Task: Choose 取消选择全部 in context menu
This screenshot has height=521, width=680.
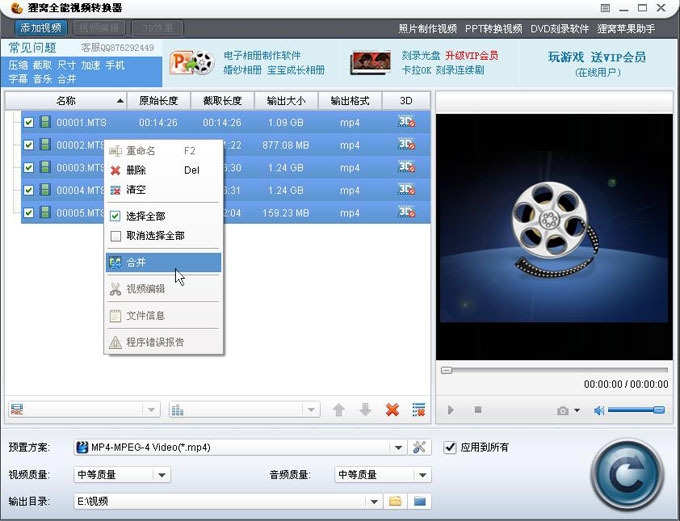Action: point(163,236)
